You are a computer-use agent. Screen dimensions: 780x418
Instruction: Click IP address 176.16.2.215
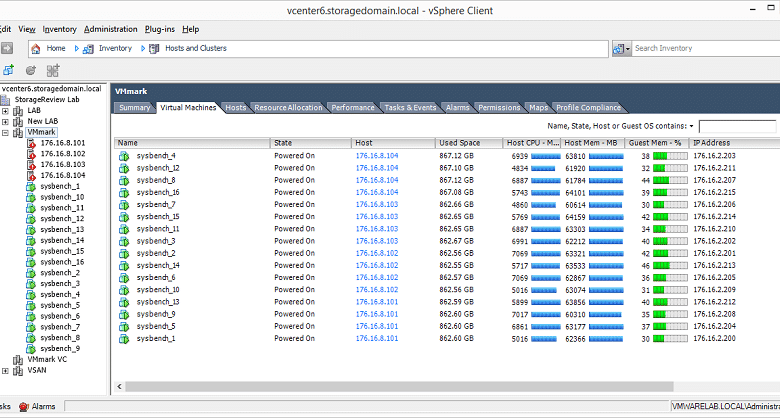tap(714, 193)
